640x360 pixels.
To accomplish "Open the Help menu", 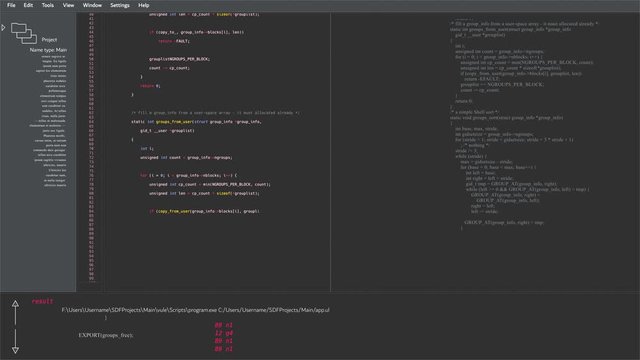I will click(143, 5).
